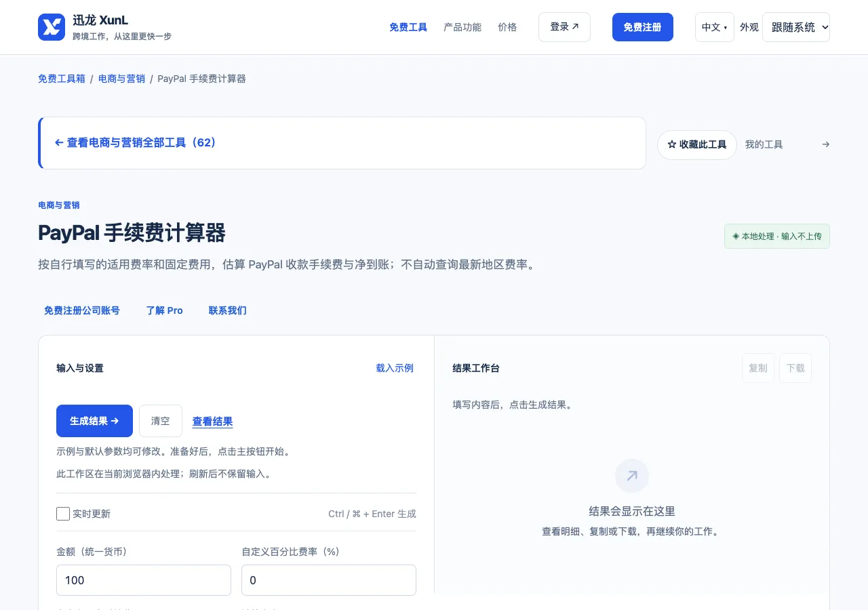The height and width of the screenshot is (610, 868).
Task: Open the 免费工具 nav item
Action: point(408,27)
